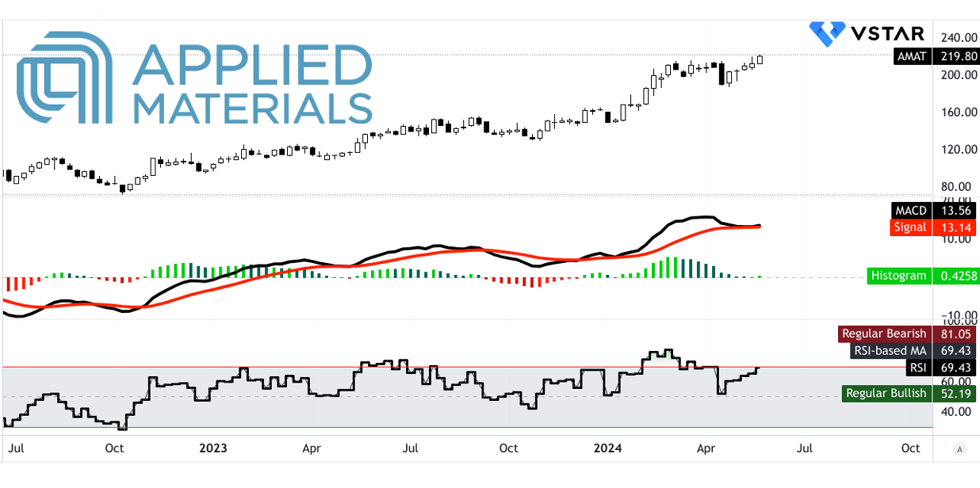Select the RSI-based MA label
This screenshot has height=488, width=980.
(890, 350)
